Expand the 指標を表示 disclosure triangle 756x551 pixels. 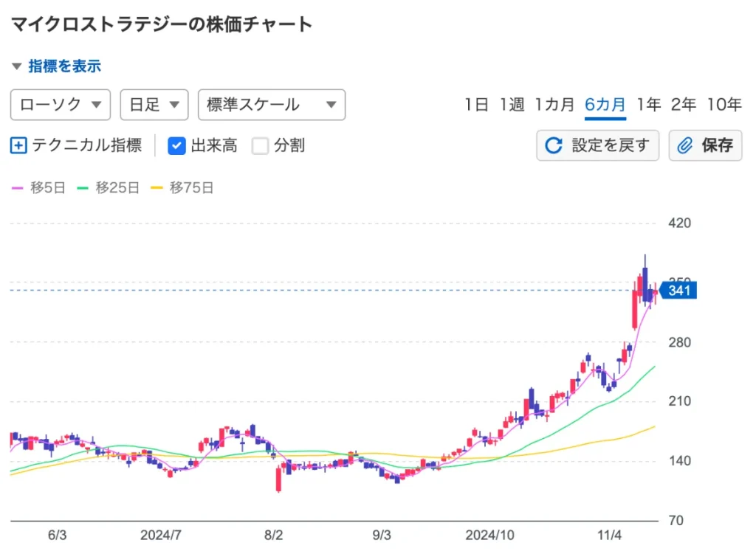pos(17,66)
